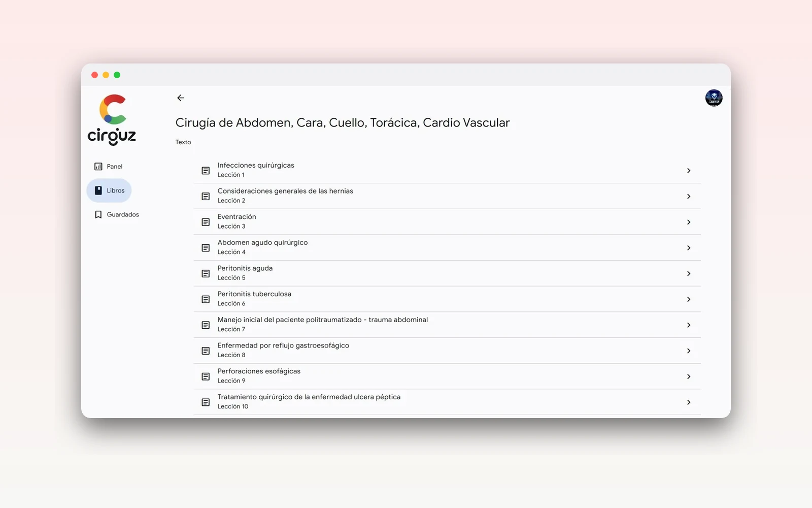Click the cirguz logo
Image resolution: width=812 pixels, height=508 pixels.
point(112,120)
